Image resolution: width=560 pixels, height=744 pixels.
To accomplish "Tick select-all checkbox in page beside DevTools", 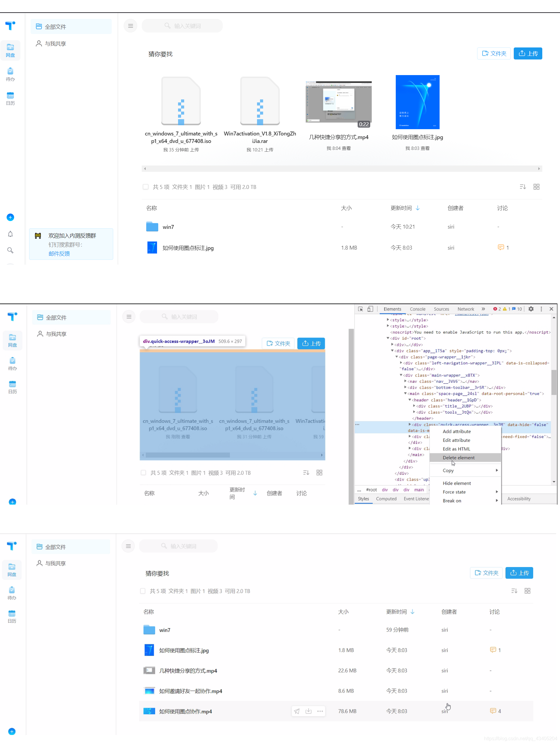I will (143, 472).
